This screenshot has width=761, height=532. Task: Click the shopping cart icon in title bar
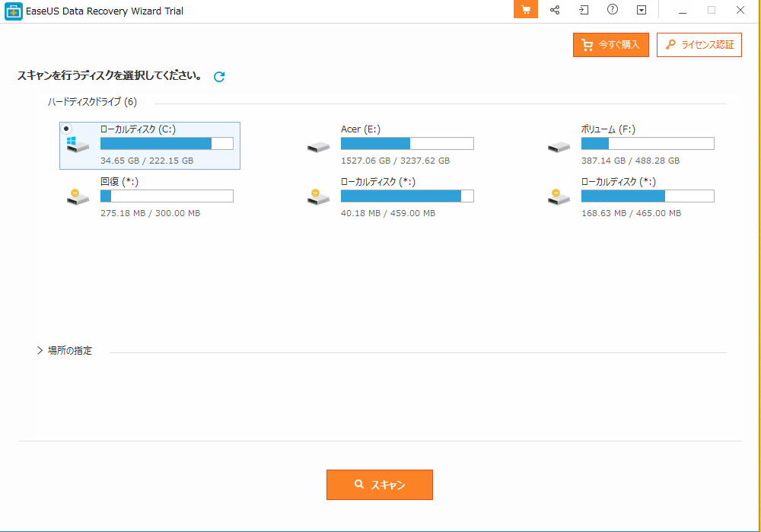click(525, 10)
